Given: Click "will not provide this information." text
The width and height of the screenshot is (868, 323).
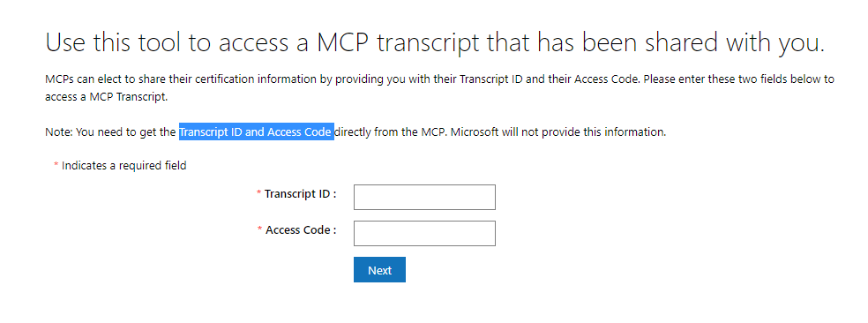Looking at the screenshot, I should (584, 132).
